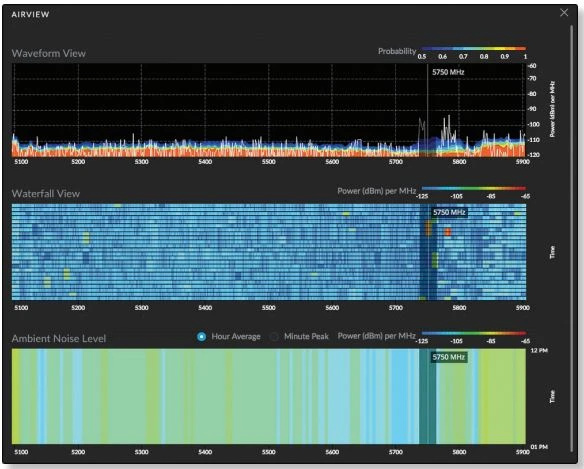
Task: Click the 5750 MHz label in Ambient Noise Level
Action: (449, 357)
